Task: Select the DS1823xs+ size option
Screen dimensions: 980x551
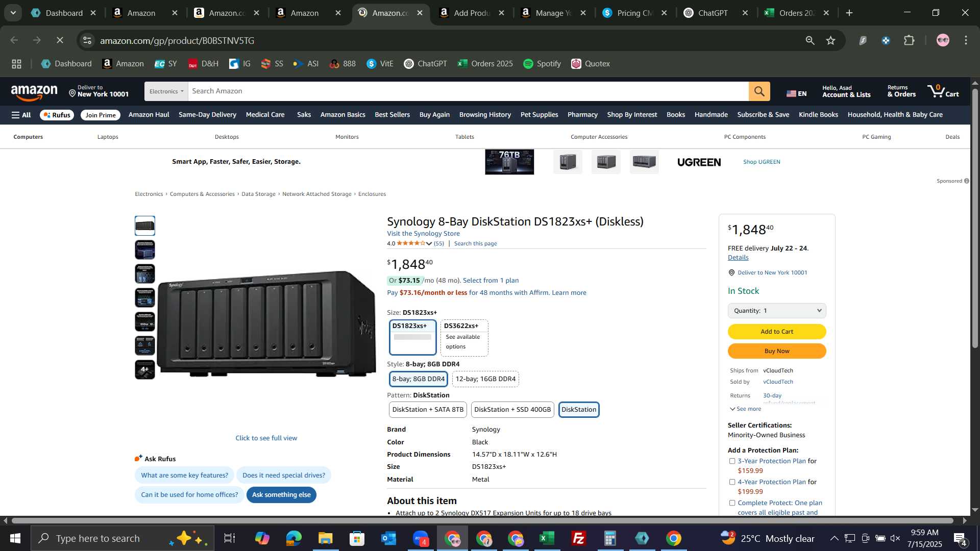Action: 412,337
